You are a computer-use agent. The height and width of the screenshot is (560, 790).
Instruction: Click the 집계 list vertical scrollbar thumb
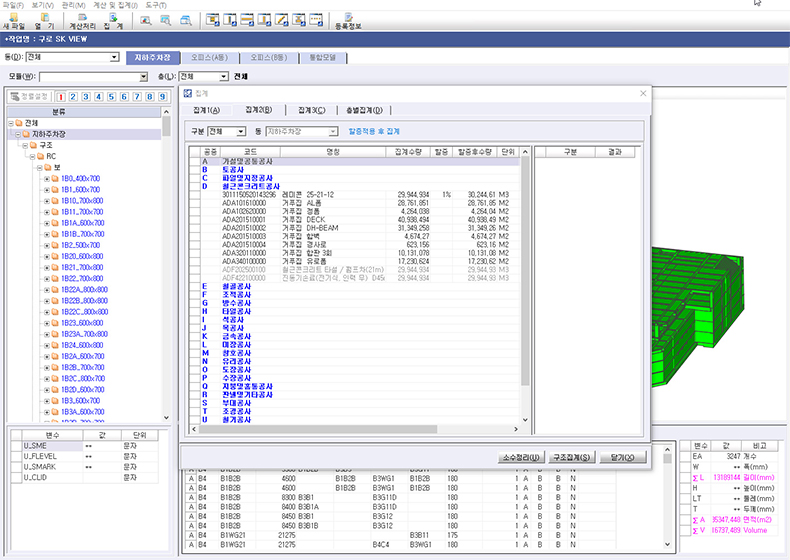click(x=525, y=271)
